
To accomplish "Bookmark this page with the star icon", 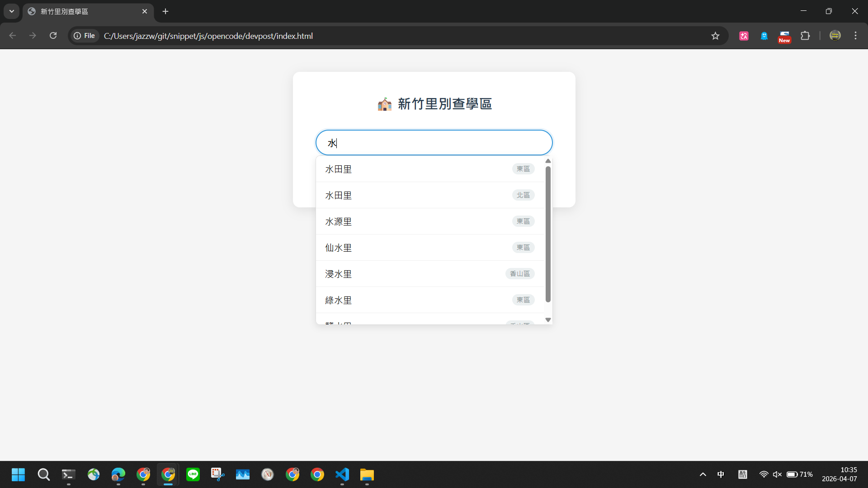I will [x=715, y=36].
